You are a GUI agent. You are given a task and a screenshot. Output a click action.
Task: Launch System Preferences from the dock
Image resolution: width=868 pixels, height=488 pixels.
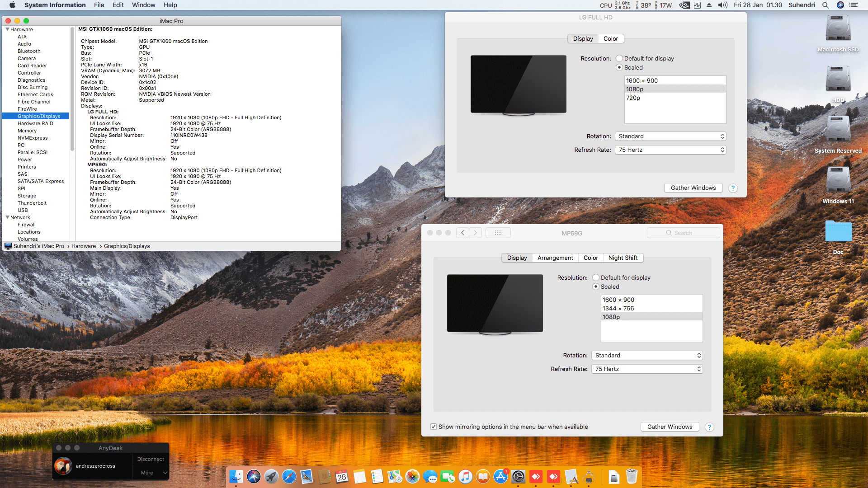tap(518, 476)
